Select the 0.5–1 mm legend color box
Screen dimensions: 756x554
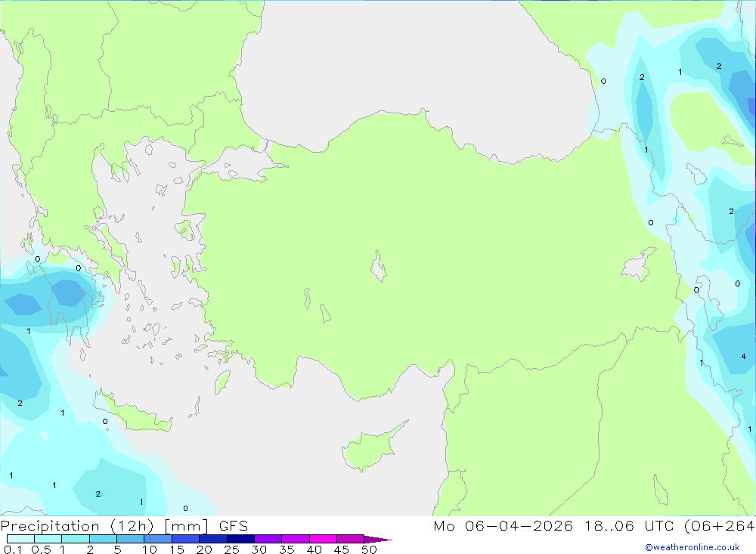(x=48, y=539)
